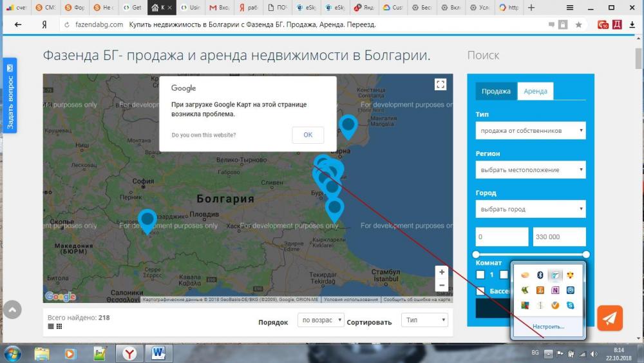Follow the Do you own this website? link

[x=204, y=135]
